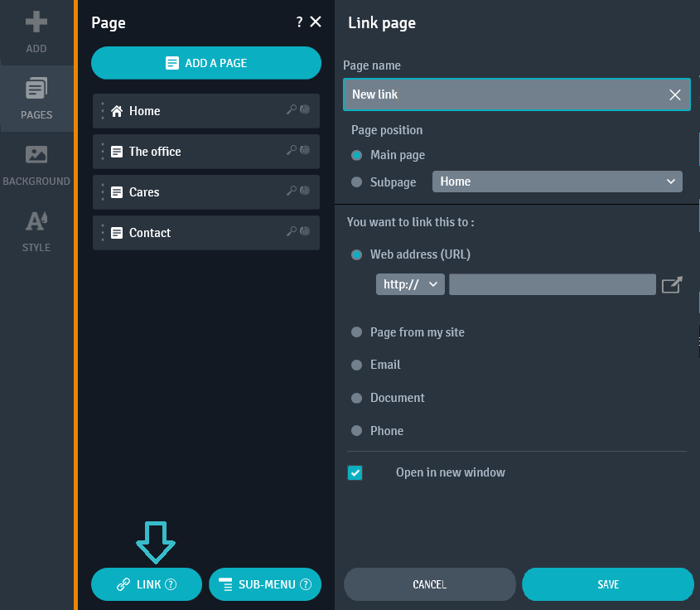Click the help question mark in the Page panel

[x=299, y=22]
